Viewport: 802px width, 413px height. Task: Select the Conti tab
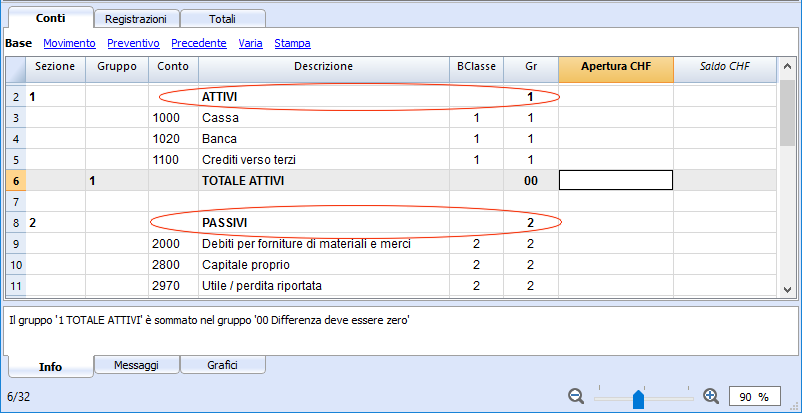[x=51, y=18]
